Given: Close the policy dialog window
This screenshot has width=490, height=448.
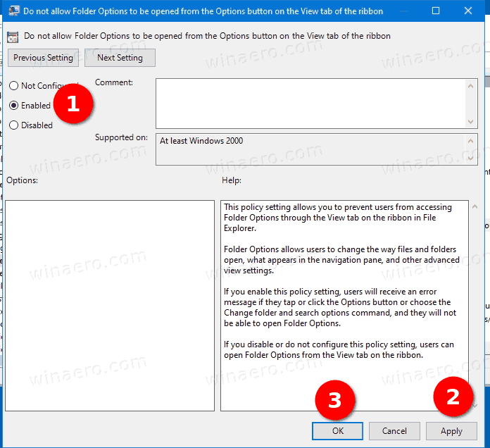Looking at the screenshot, I should (x=468, y=11).
